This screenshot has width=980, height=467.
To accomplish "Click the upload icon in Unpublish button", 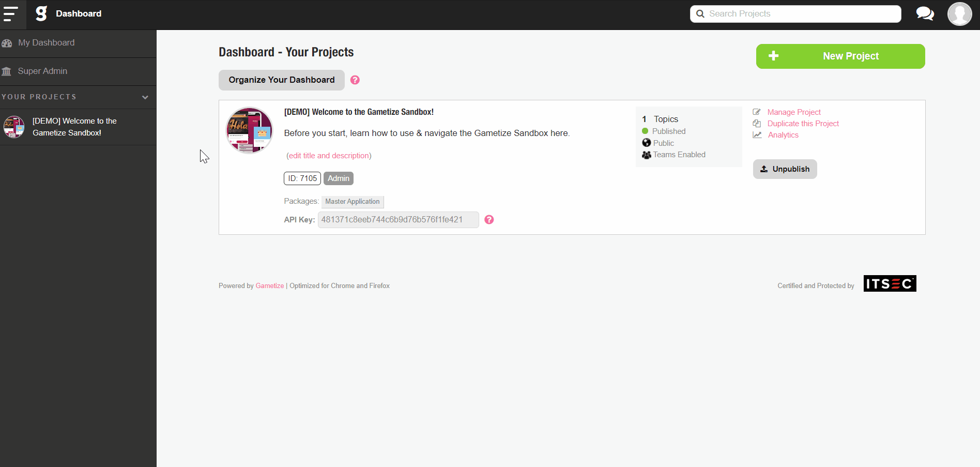I will [x=764, y=169].
